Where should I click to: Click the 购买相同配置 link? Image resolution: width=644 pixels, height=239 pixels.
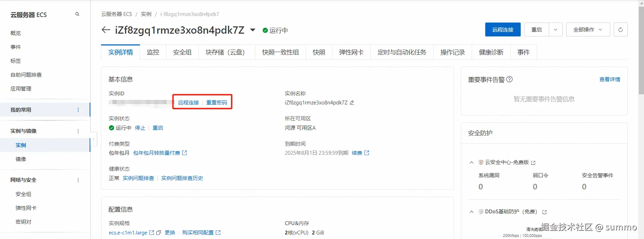click(x=198, y=232)
